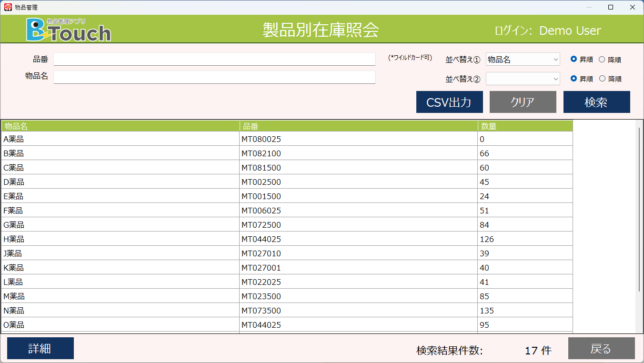Select the H薬品 row

287,239
